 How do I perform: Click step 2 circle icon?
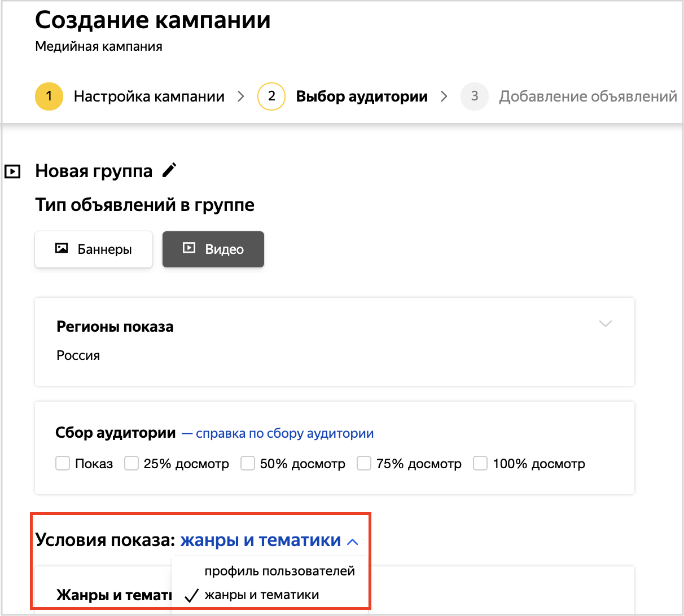271,96
